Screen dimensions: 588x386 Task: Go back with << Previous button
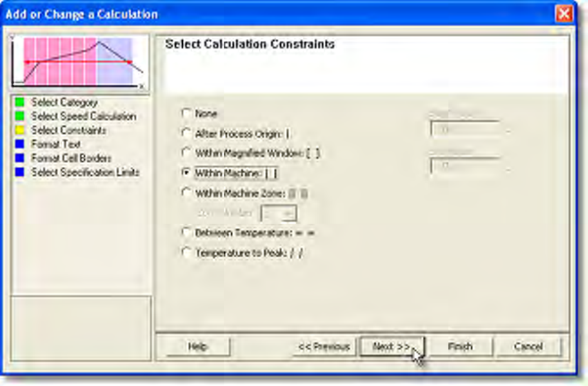(x=324, y=346)
